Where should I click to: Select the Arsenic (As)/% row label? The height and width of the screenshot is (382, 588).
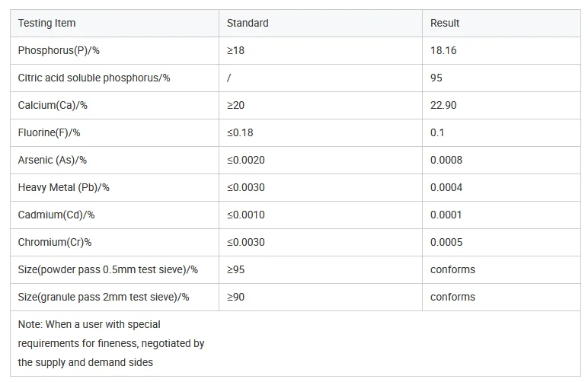pos(53,160)
